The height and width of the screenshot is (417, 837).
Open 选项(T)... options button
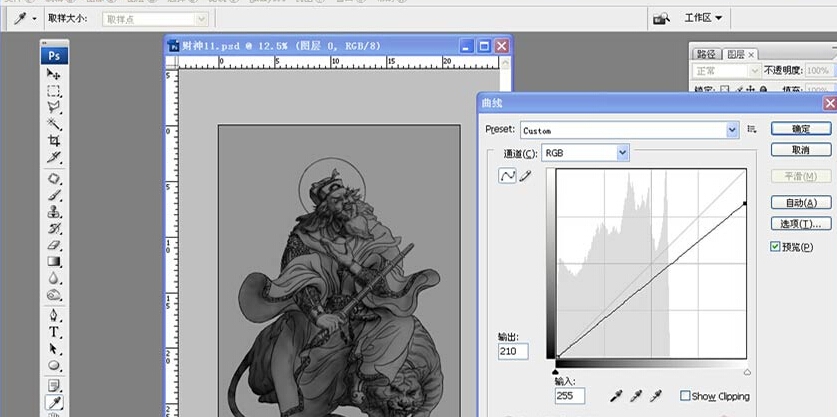801,224
